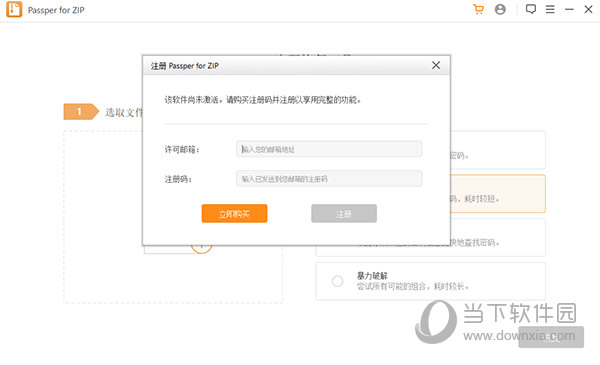This screenshot has width=600, height=365.
Task: Minimize the Passper for ZIP window
Action: point(569,9)
